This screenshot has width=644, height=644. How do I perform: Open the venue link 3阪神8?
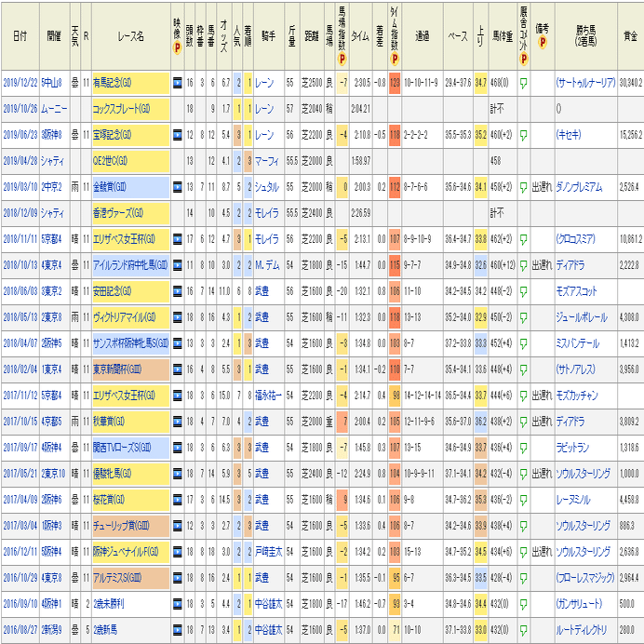pos(51,135)
